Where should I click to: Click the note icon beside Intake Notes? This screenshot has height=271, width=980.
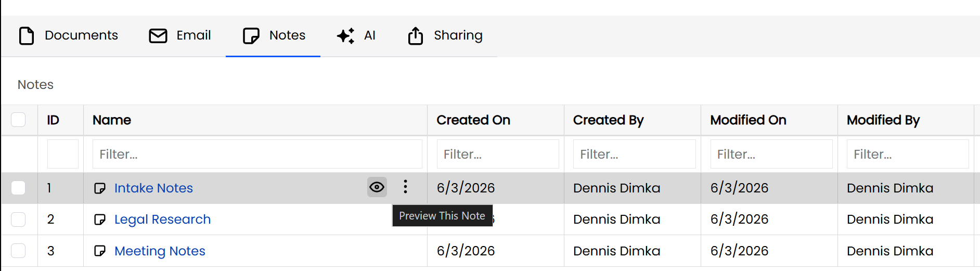click(100, 188)
